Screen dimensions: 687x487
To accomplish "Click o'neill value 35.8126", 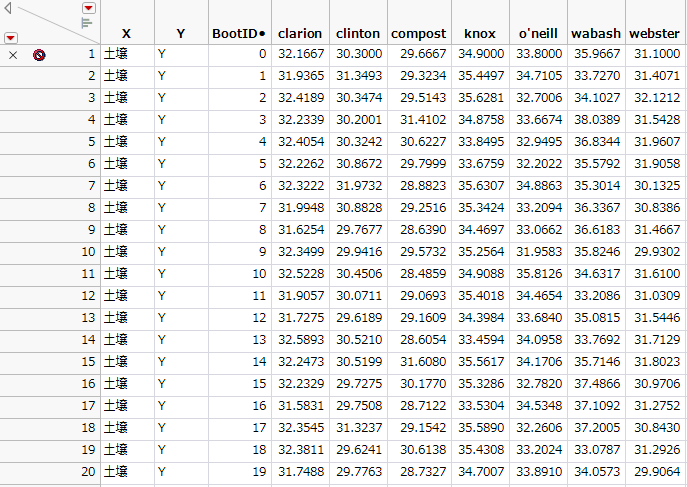I will coord(539,274).
